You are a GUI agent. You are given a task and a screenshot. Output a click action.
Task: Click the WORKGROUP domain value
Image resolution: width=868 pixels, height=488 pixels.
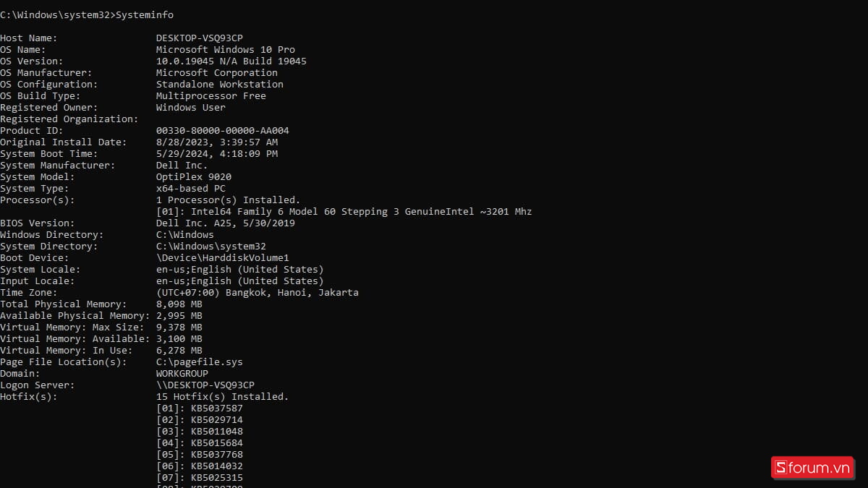[x=182, y=374]
